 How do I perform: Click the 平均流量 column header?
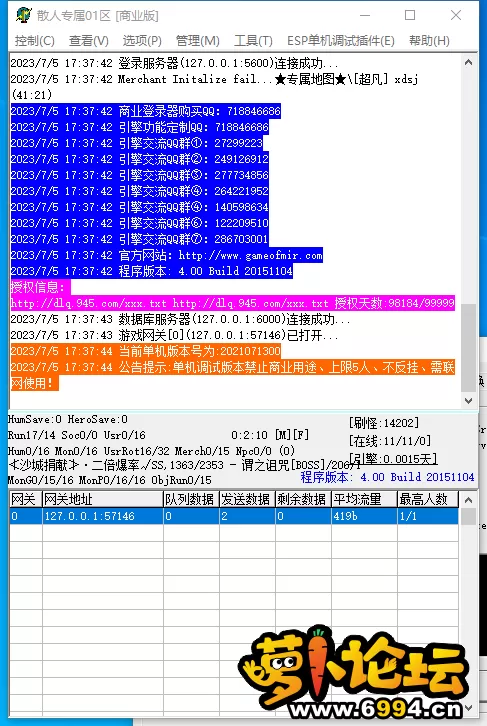tap(364, 499)
